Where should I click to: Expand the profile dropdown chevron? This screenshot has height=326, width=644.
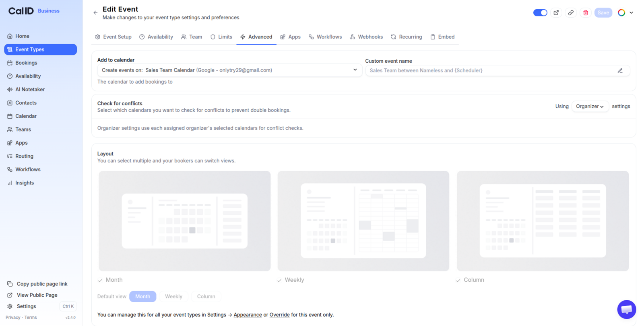click(x=631, y=13)
